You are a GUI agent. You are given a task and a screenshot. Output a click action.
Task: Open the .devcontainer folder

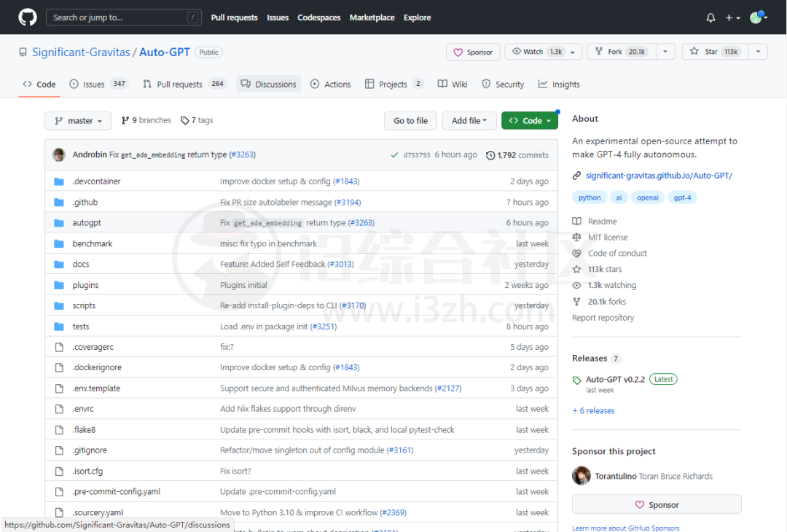(96, 181)
